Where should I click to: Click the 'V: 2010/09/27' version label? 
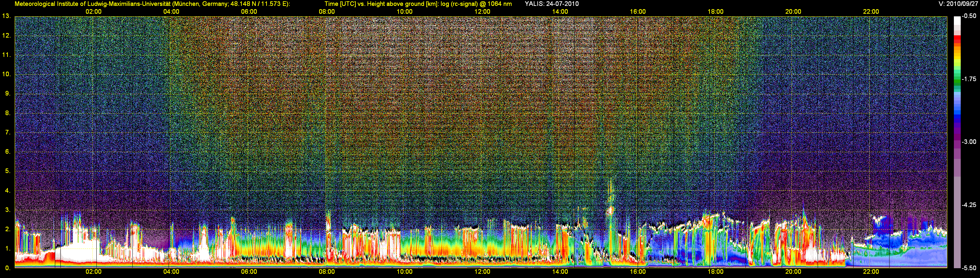point(958,4)
